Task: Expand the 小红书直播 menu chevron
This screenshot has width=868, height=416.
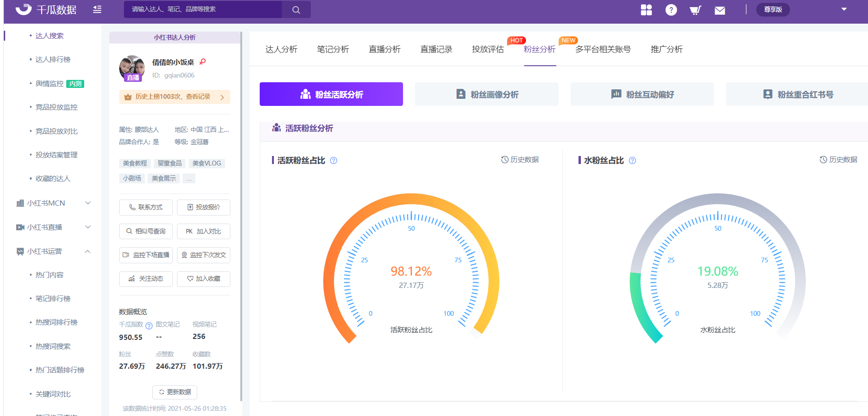Action: [88, 227]
